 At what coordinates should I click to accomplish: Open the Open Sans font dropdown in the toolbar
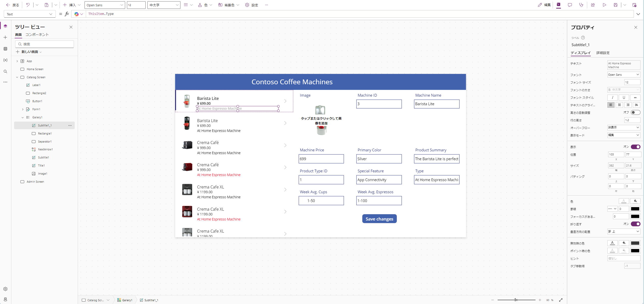click(105, 5)
